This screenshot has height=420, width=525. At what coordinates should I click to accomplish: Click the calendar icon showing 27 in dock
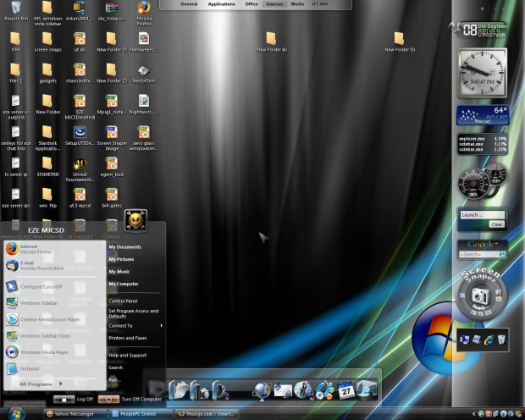click(345, 390)
